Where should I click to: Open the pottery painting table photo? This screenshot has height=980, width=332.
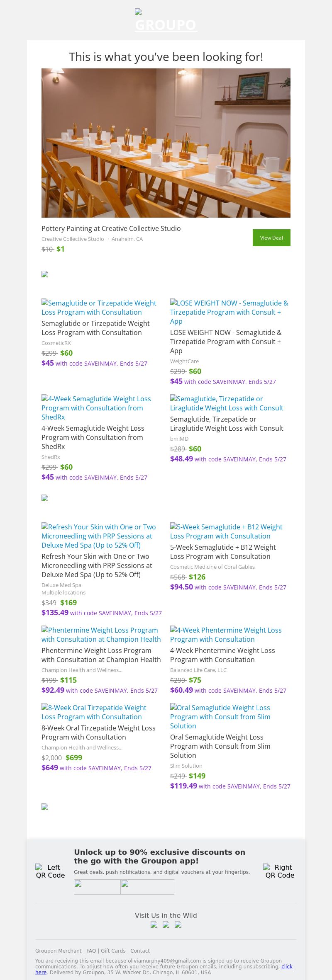click(x=166, y=143)
